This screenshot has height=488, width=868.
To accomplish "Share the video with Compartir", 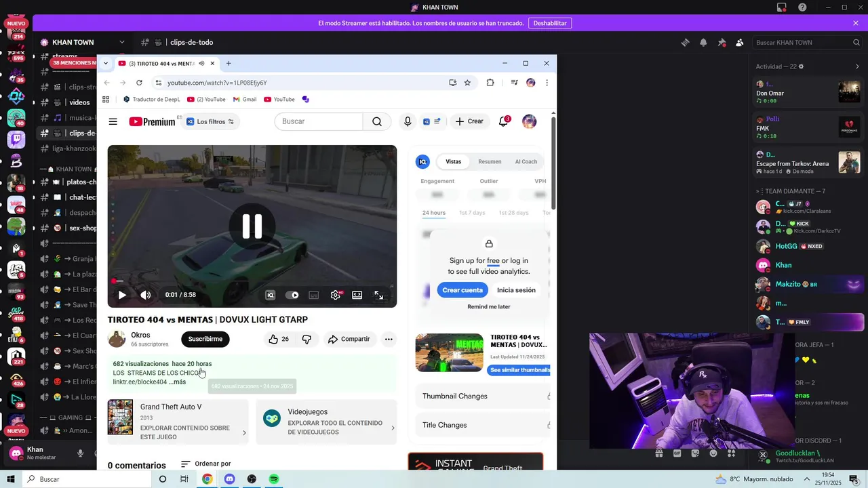I will click(349, 339).
